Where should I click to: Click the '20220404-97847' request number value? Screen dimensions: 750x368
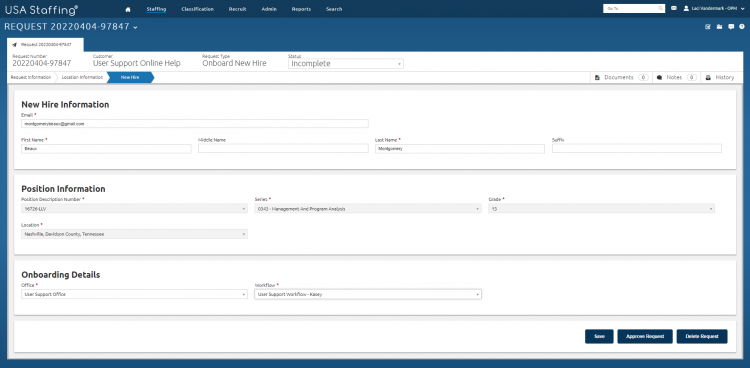pyautogui.click(x=42, y=64)
